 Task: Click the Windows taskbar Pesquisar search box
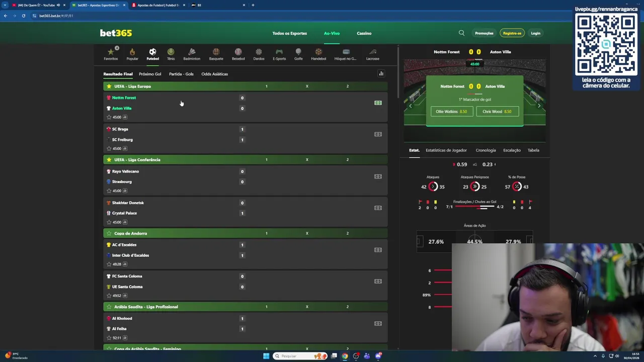301,356
